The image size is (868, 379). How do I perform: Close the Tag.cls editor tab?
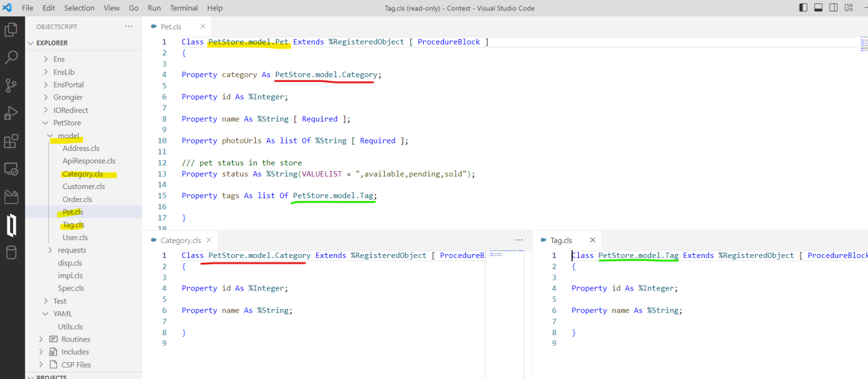pos(592,240)
